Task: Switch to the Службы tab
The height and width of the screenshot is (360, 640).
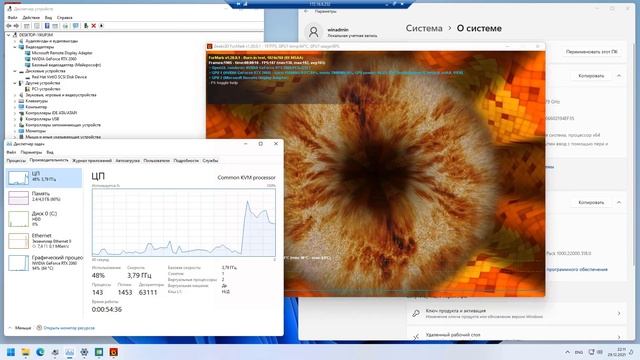Action: click(210, 161)
